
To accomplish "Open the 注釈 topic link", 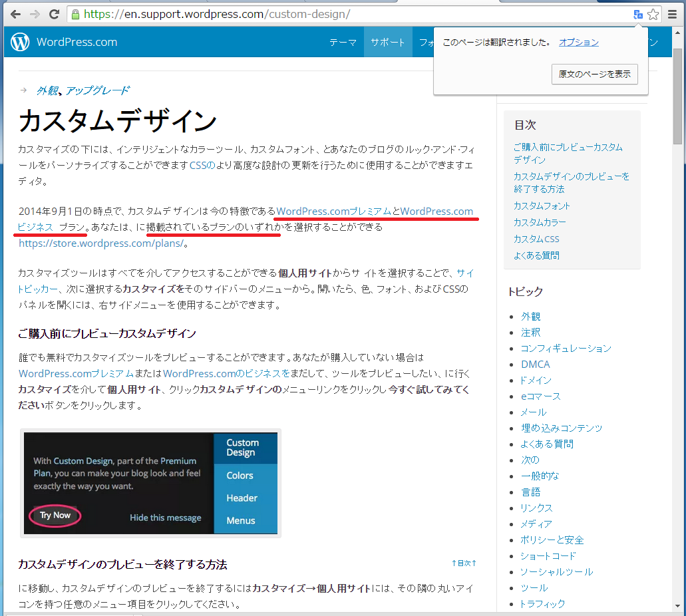I will click(531, 333).
